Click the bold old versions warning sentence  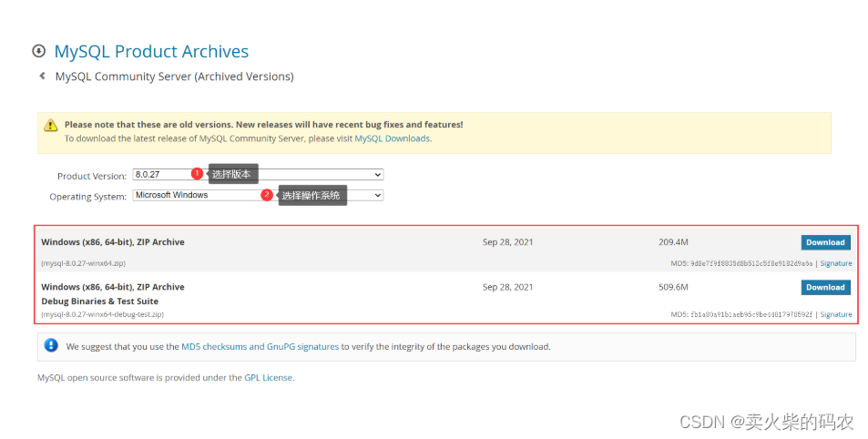click(x=263, y=125)
